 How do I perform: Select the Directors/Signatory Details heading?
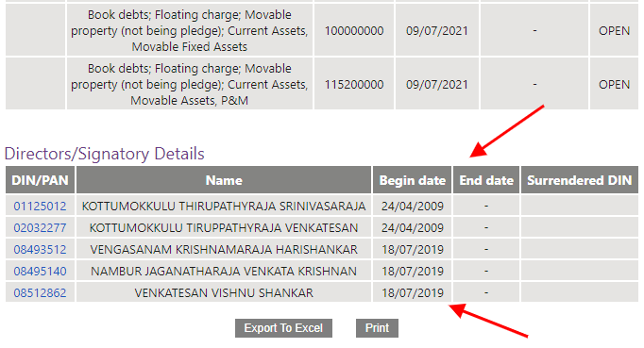(104, 154)
